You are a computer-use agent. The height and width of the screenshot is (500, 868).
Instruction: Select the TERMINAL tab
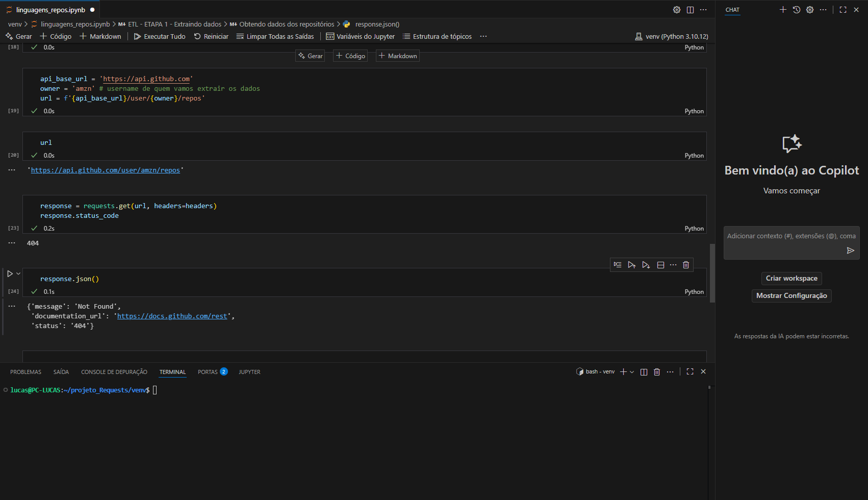(172, 372)
